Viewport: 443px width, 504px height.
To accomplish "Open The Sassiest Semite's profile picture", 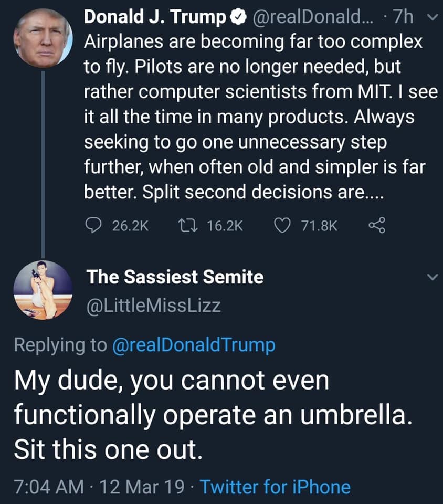I will click(x=43, y=290).
